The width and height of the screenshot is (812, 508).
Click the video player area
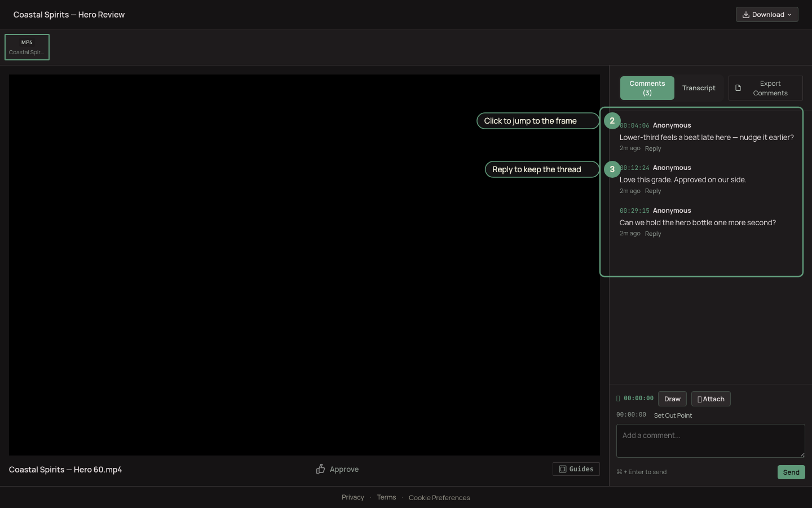point(304,265)
